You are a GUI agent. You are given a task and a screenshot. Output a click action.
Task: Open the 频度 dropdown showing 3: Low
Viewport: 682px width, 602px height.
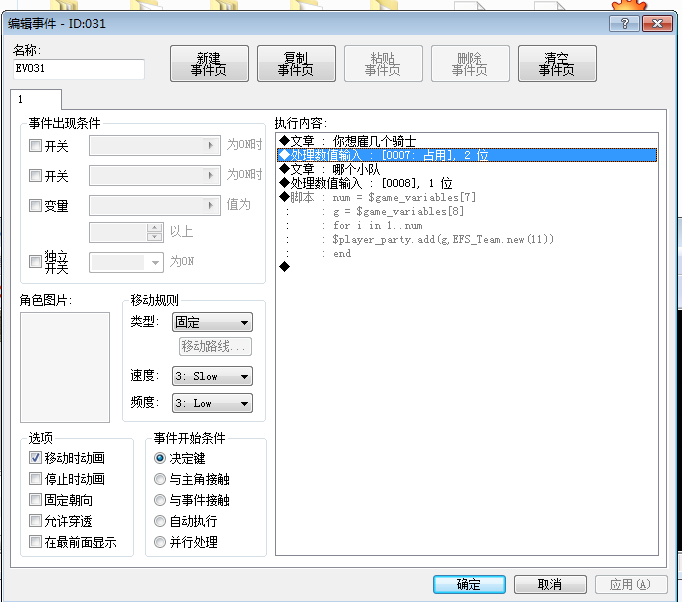(212, 403)
